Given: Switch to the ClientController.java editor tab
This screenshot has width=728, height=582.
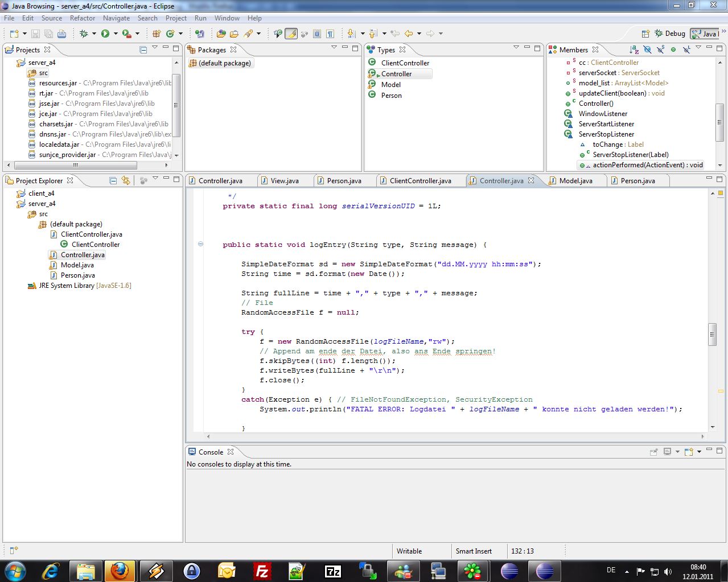Looking at the screenshot, I should pyautogui.click(x=420, y=180).
